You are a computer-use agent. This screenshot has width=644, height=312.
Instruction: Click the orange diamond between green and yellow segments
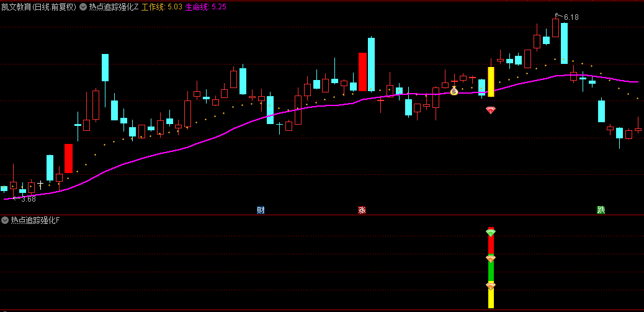point(491,285)
